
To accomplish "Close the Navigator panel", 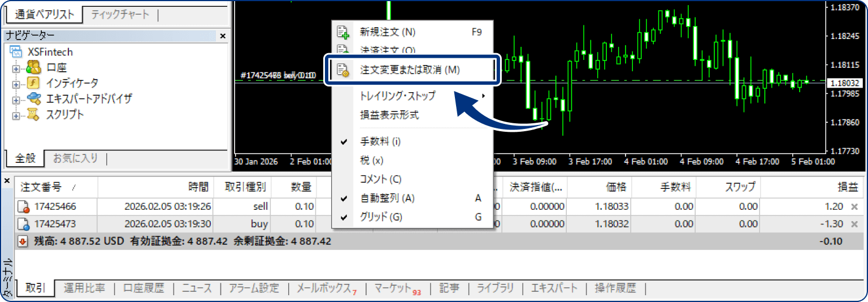I will 223,36.
